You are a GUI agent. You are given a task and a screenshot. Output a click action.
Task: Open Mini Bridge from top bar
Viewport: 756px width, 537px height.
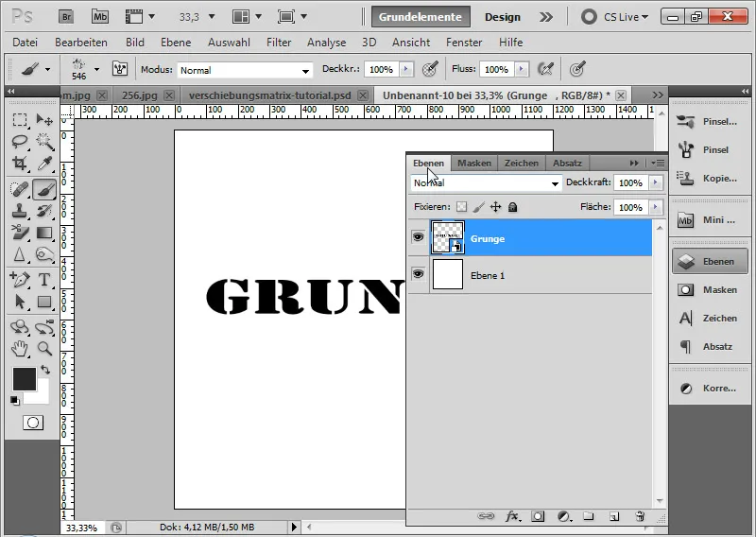tap(100, 17)
